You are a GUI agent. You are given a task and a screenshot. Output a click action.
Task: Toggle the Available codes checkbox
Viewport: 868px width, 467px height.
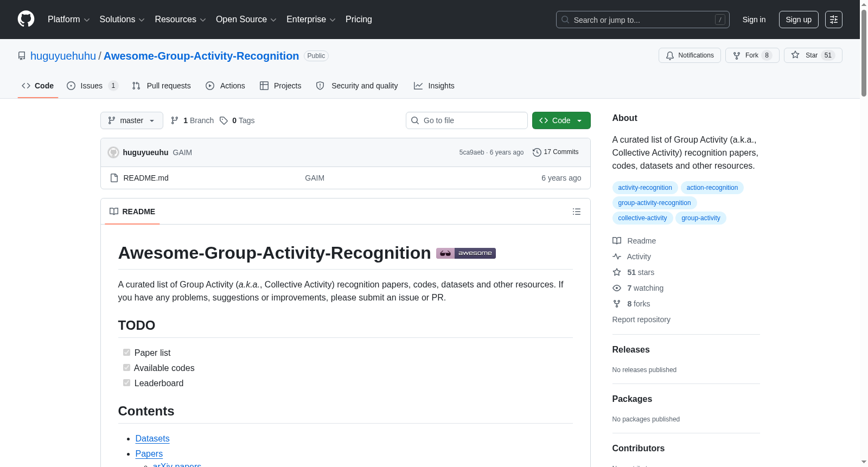pos(126,367)
